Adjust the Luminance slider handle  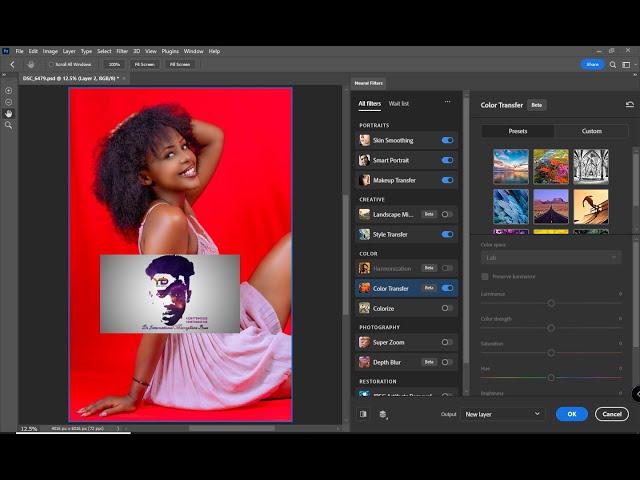[x=551, y=303]
